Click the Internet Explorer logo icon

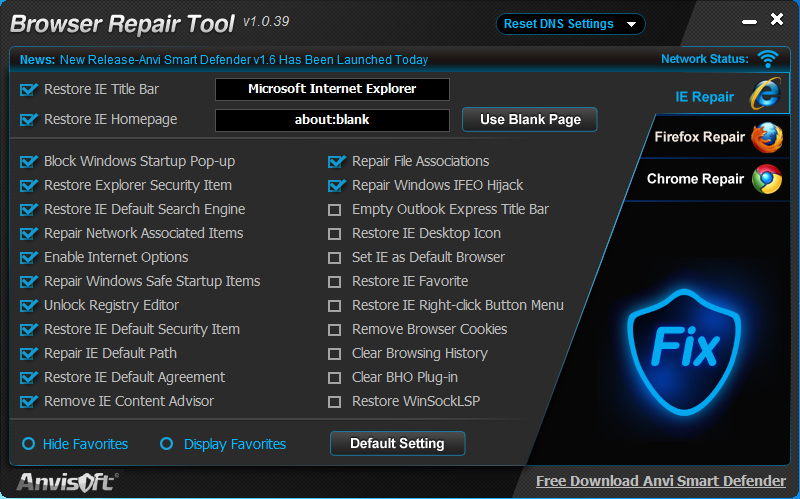(x=765, y=93)
